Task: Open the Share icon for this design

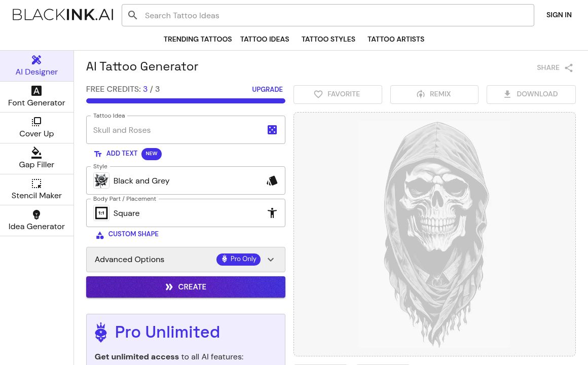Action: [568, 67]
